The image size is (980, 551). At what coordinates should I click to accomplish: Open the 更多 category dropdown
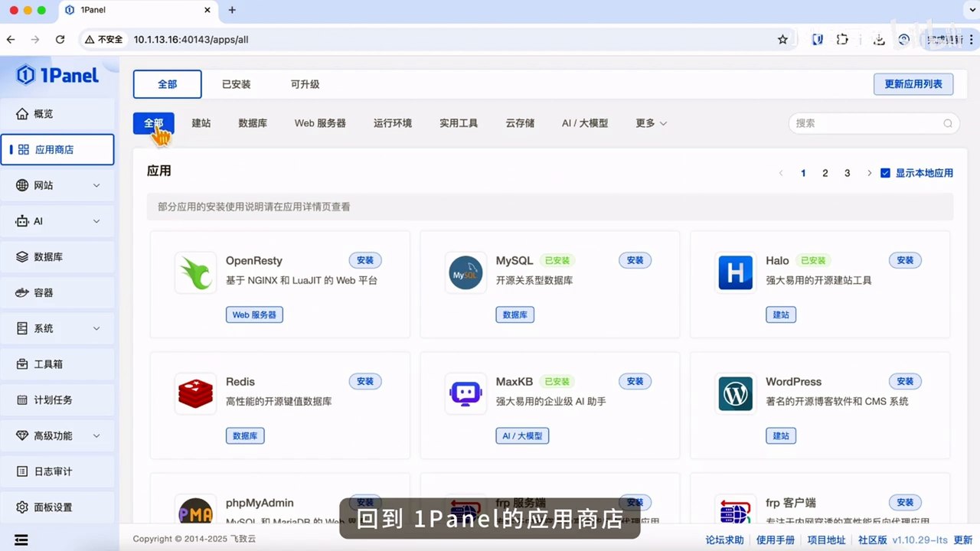click(x=651, y=123)
